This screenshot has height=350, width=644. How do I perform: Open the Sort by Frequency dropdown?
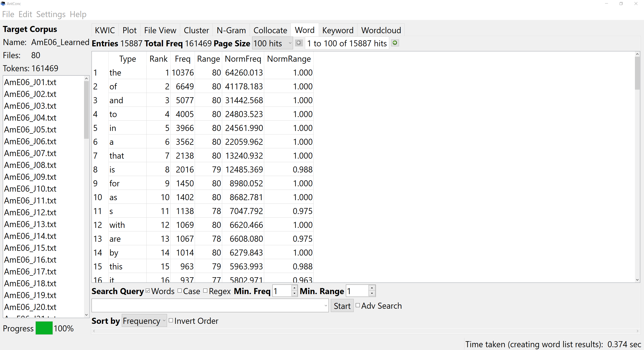144,321
